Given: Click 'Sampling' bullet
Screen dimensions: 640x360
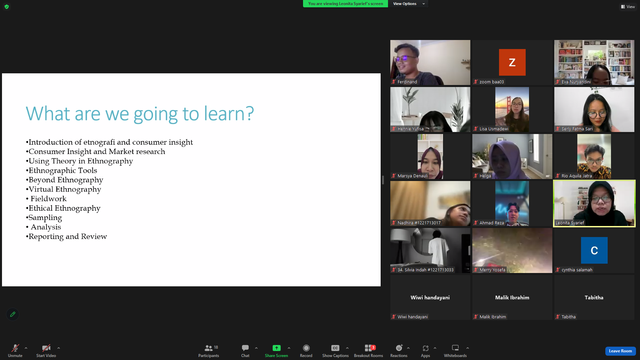Looking at the screenshot, I should [45, 218].
